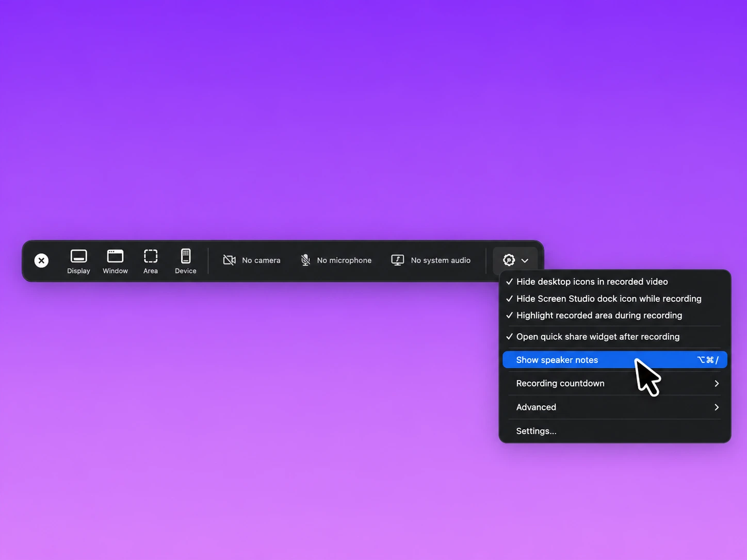Toggle Hide Screen Studio dock icon while recording
Viewport: 747px width, 560px height.
pos(615,299)
